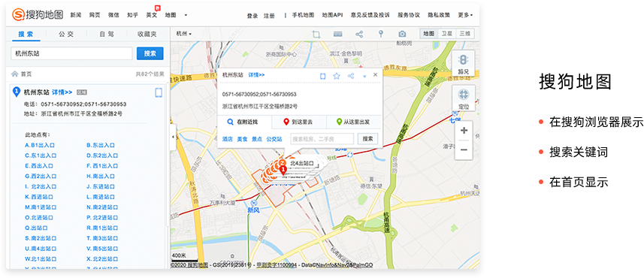Click the 定位 locate button
This screenshot has height=278, width=644.
464,98
